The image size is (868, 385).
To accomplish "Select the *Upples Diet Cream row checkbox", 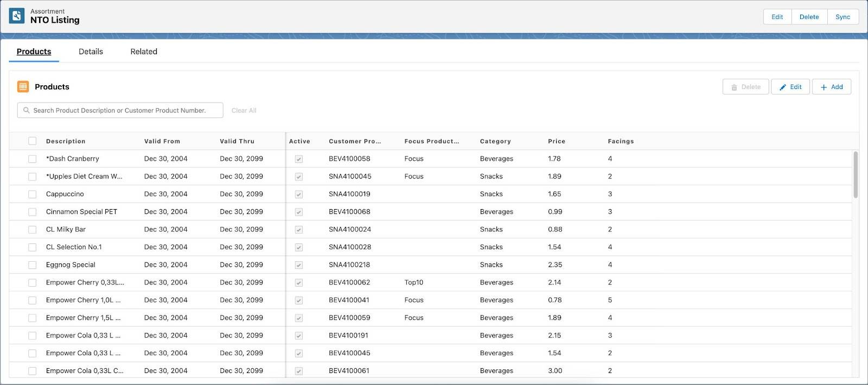I will (x=33, y=176).
